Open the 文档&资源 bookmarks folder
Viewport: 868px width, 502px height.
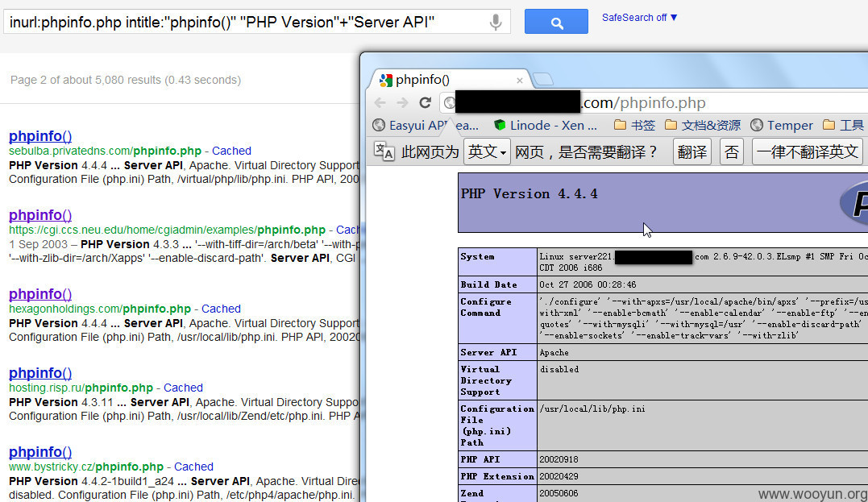tap(703, 126)
